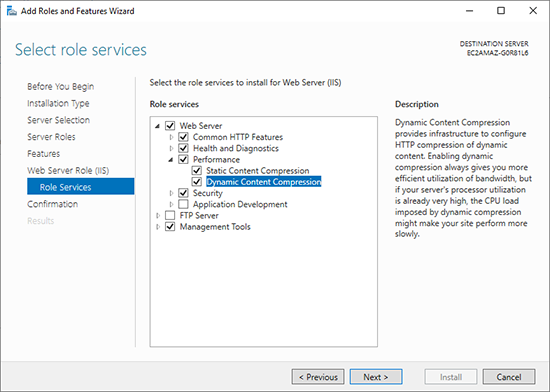Select the FTP Server label
550x392 pixels.
coord(199,215)
